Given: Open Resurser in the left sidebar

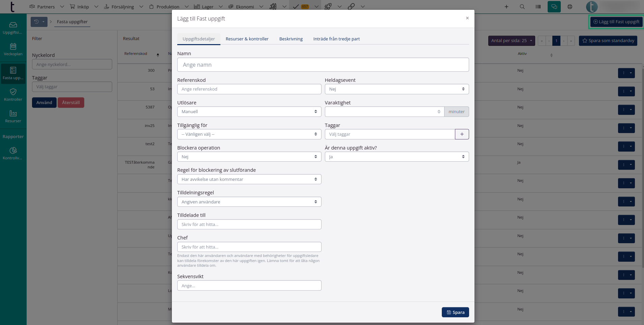Looking at the screenshot, I should pyautogui.click(x=13, y=116).
